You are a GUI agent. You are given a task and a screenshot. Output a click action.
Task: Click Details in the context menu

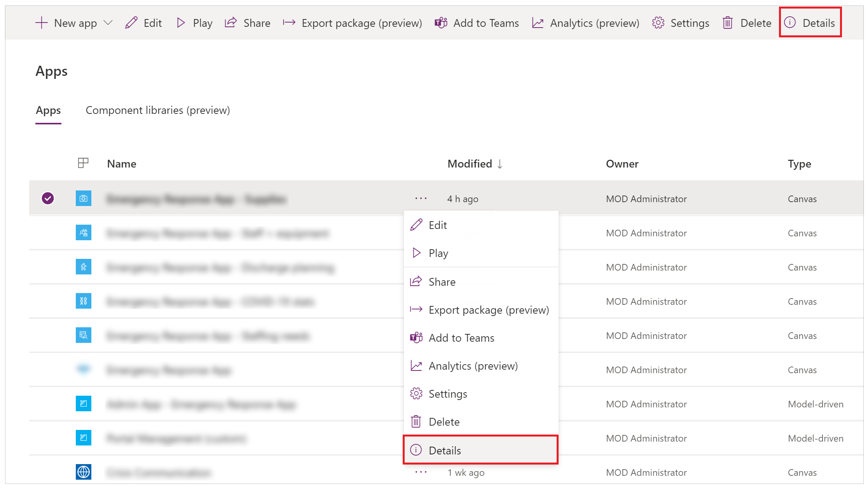pos(445,450)
